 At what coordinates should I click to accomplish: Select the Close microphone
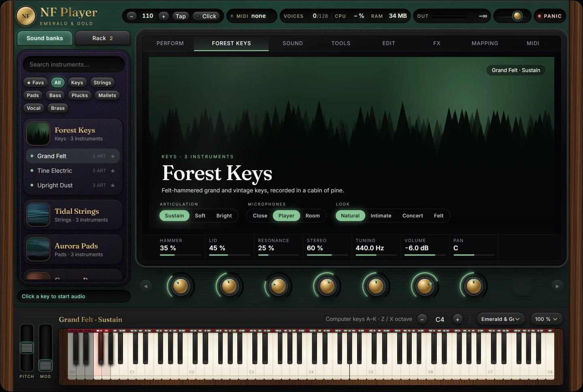260,216
